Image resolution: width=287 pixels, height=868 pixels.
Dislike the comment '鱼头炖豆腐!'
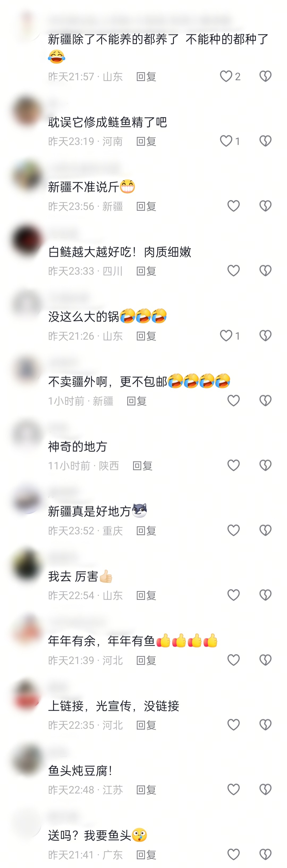coord(265,789)
